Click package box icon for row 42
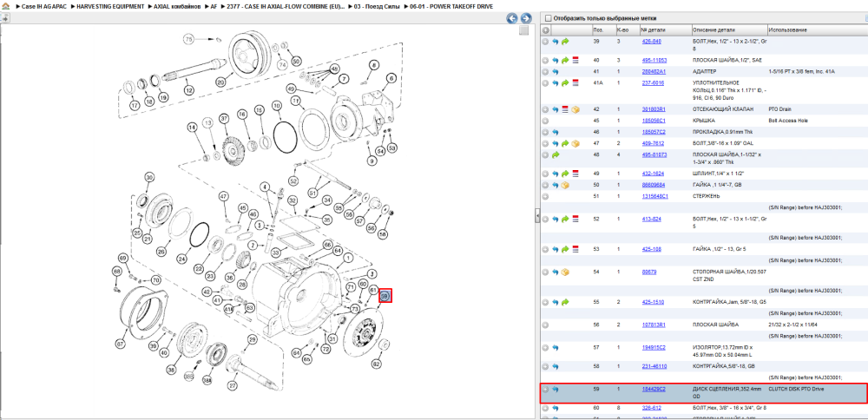This screenshot has width=868, height=420. [575, 109]
